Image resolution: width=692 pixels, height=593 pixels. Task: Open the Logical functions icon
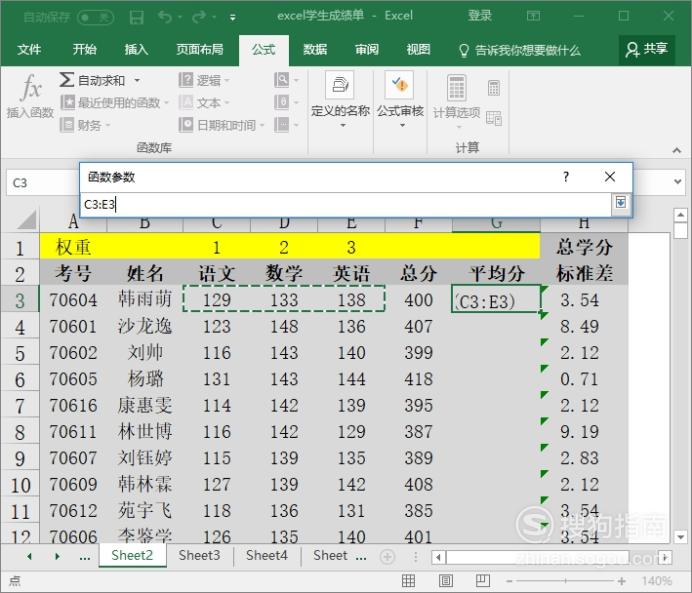pos(186,80)
